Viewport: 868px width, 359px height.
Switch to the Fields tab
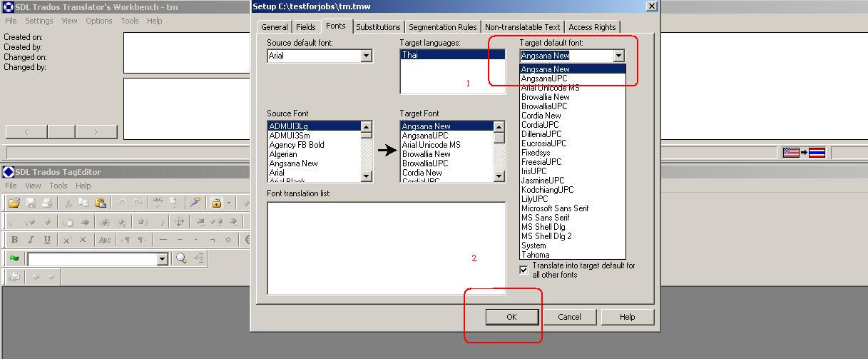coord(306,27)
